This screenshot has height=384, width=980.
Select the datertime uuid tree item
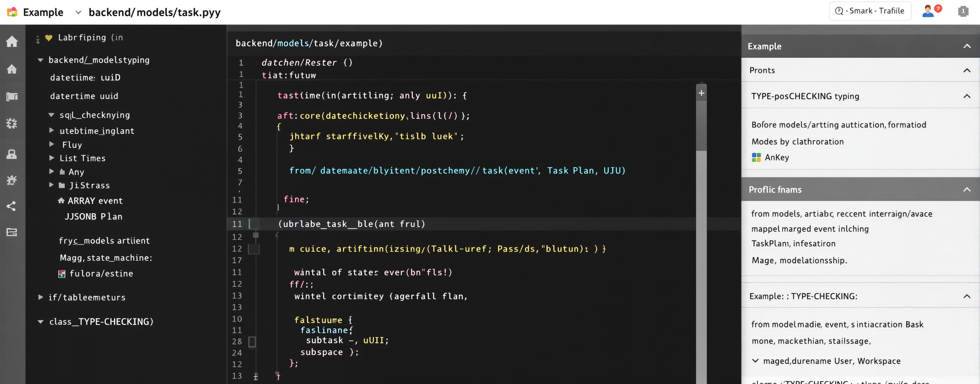[84, 96]
